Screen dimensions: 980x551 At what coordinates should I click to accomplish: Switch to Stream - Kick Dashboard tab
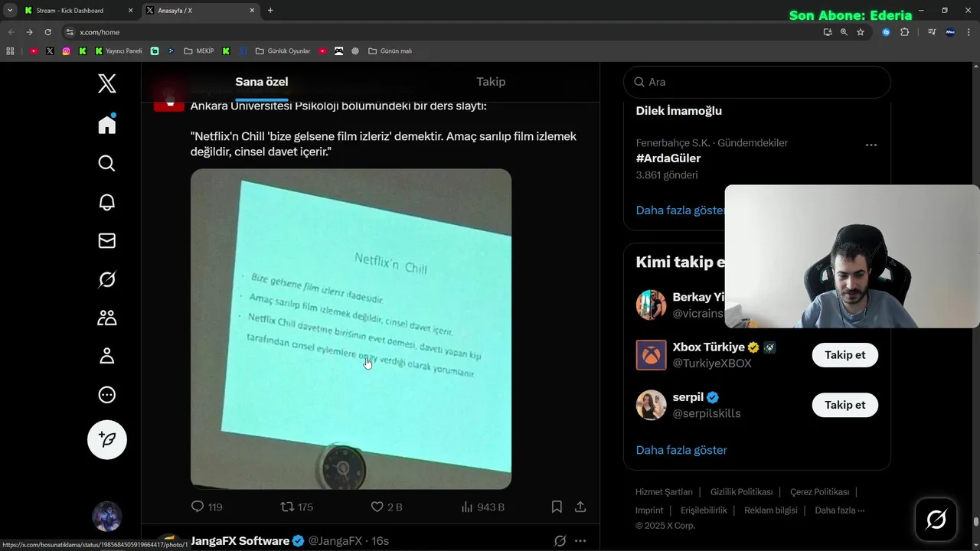(78, 11)
